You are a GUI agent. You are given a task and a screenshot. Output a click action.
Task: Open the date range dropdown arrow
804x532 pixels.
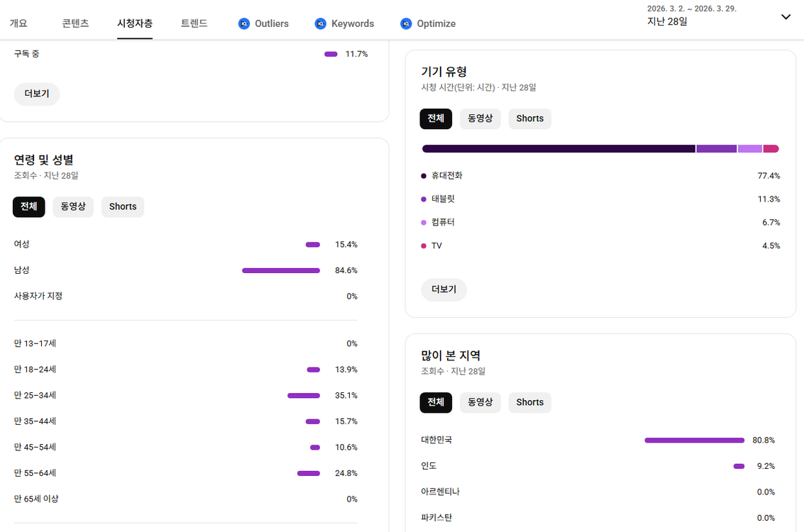[786, 17]
